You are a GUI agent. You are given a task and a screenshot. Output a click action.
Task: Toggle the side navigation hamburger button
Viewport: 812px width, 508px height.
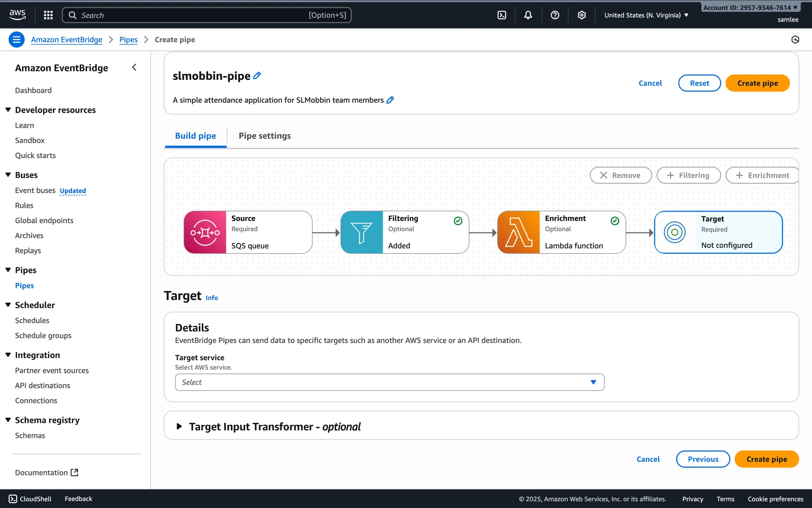[x=16, y=40]
